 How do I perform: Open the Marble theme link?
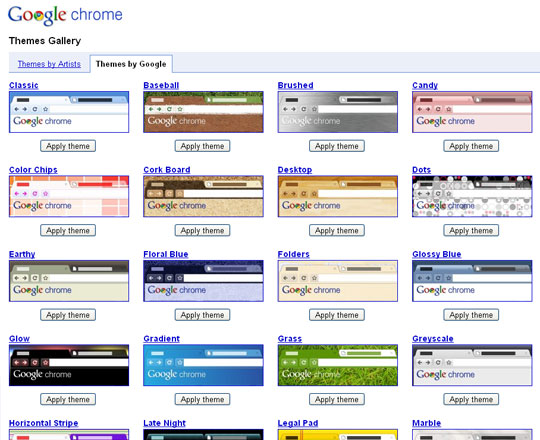tap(427, 423)
